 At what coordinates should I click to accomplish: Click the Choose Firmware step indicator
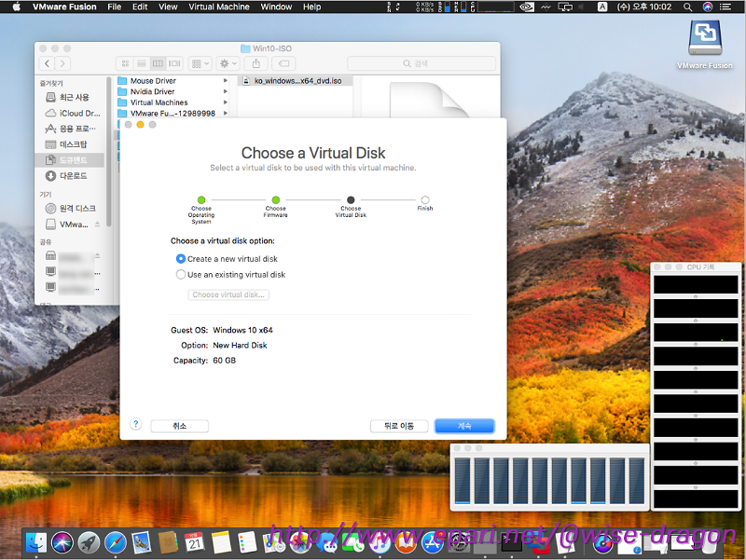(x=275, y=200)
